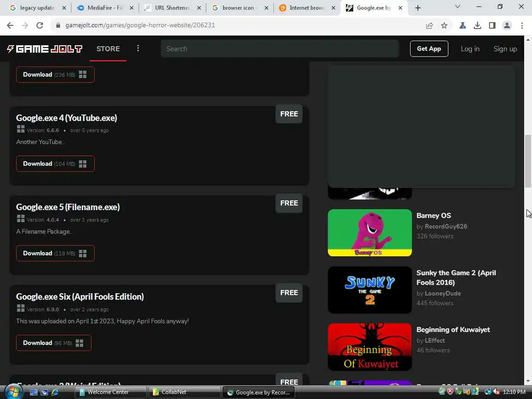Open the Sign up link
Viewport: 532px width, 399px height.
pos(505,49)
